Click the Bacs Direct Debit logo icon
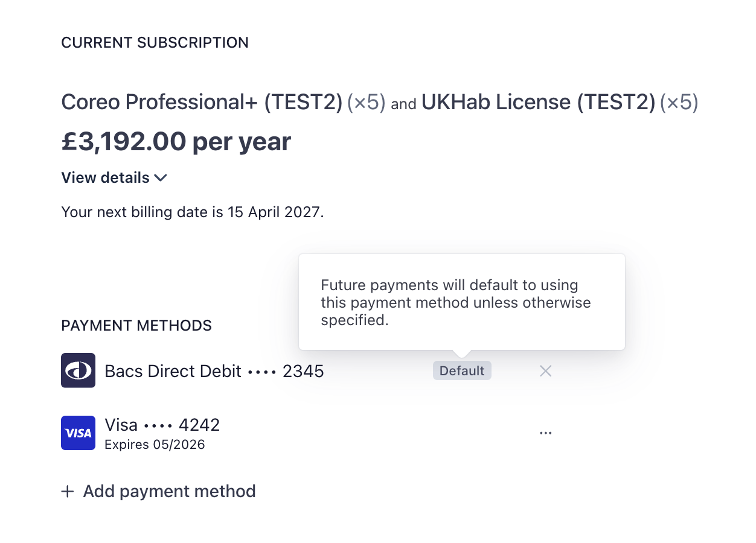 point(78,370)
